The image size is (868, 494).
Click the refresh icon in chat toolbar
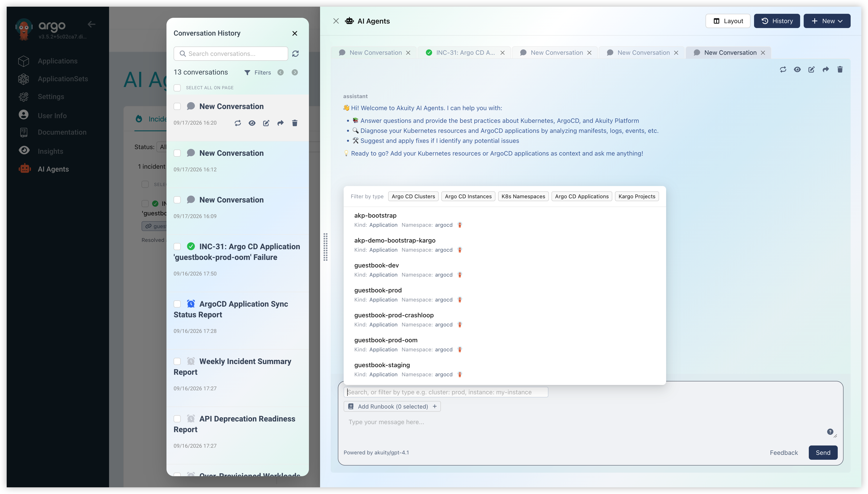(x=783, y=70)
